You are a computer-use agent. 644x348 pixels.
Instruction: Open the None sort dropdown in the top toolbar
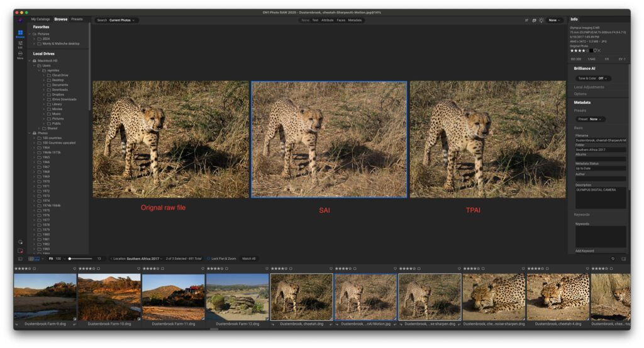pos(555,20)
